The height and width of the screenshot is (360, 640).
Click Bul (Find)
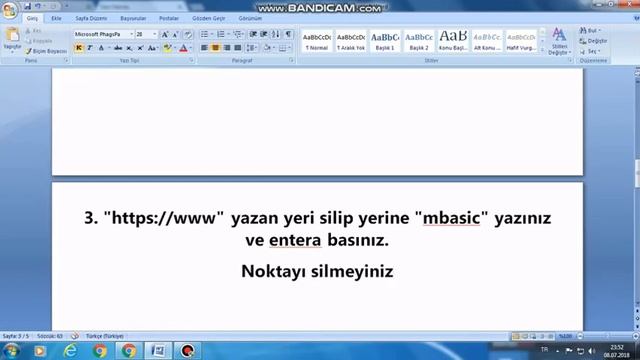tap(590, 31)
